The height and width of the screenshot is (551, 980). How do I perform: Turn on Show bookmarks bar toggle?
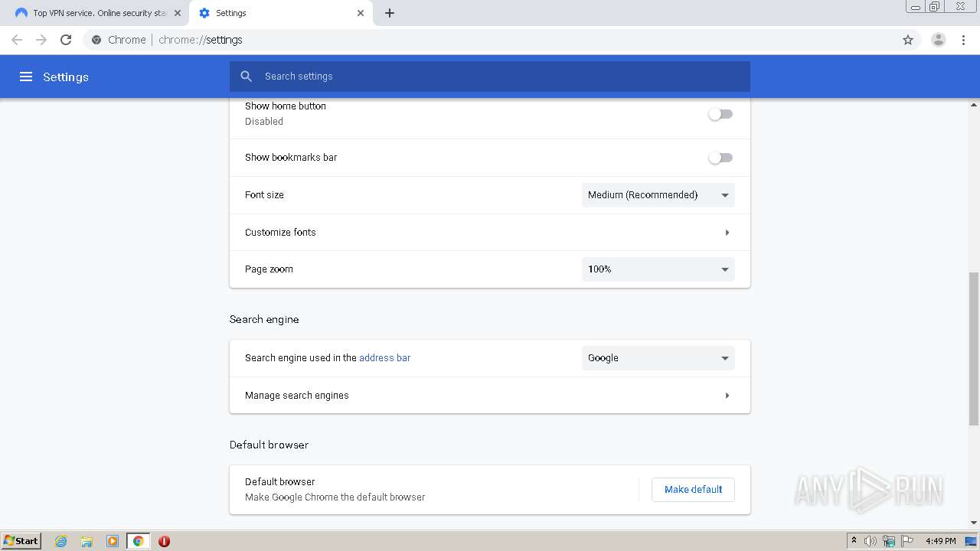click(720, 158)
